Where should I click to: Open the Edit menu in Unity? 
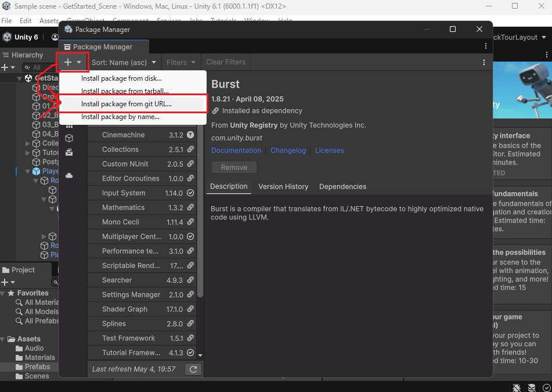click(26, 21)
